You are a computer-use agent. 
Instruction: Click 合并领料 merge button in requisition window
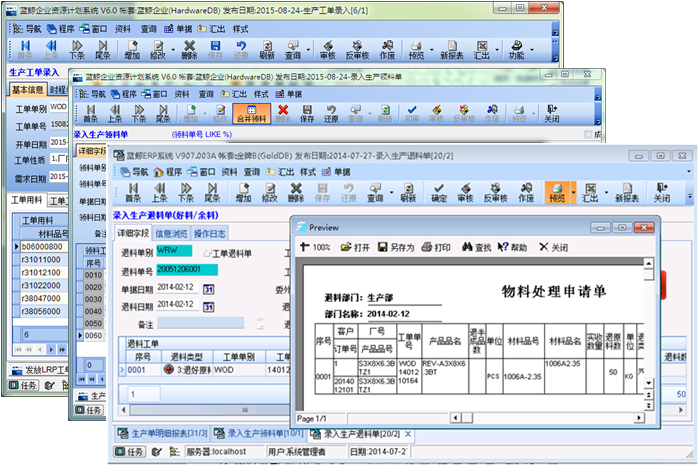(x=251, y=113)
